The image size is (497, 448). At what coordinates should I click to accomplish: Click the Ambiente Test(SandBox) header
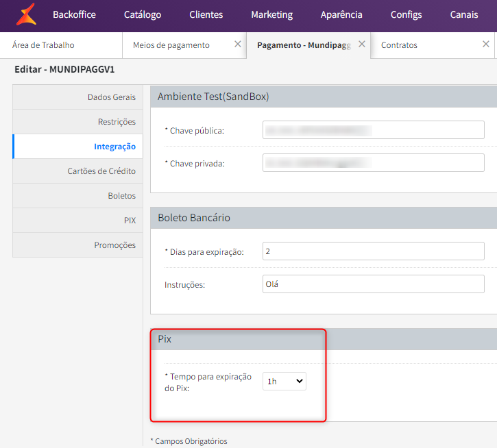click(x=324, y=97)
